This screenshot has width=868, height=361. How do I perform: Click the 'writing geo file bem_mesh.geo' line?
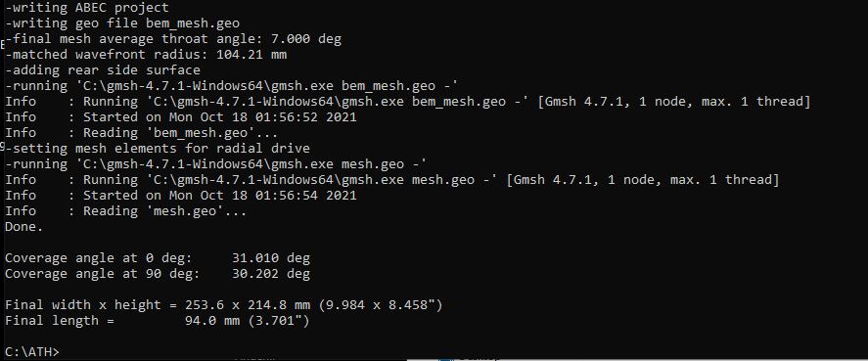(122, 23)
